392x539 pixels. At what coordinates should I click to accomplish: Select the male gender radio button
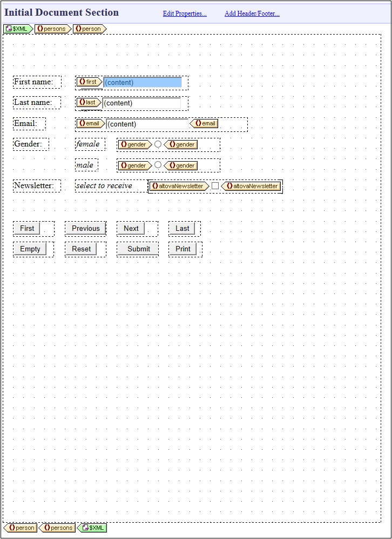coord(158,165)
